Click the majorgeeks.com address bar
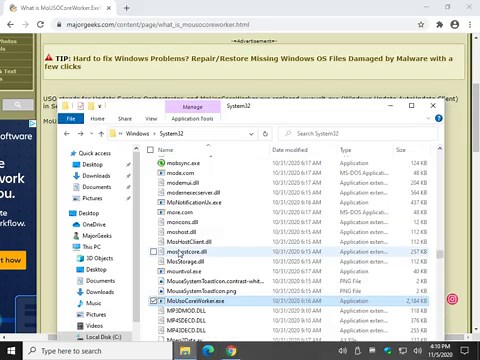Screen dimensions: 480x360 coord(233,24)
